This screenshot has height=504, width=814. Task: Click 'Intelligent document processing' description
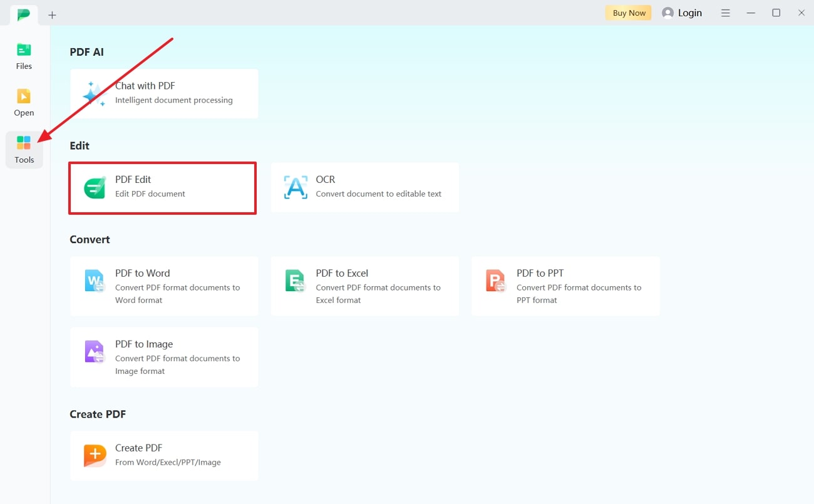(x=174, y=100)
